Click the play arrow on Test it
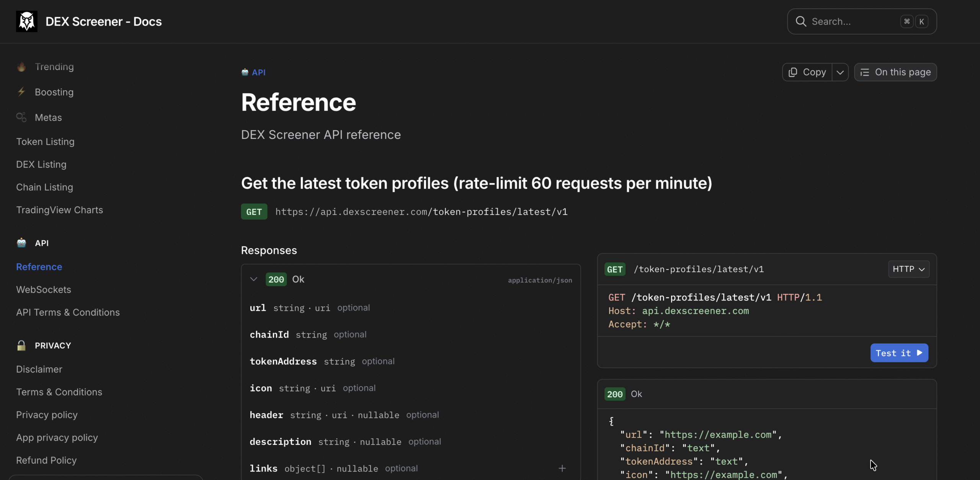 tap(920, 353)
